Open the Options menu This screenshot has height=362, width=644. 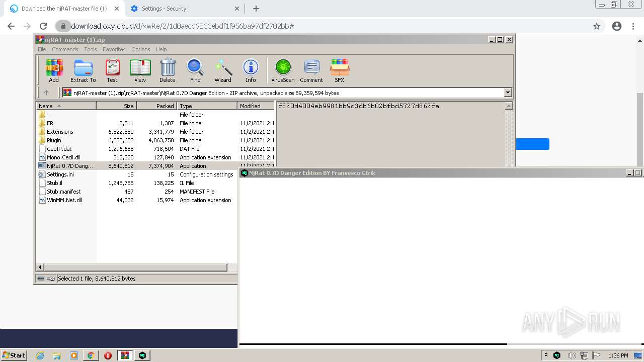141,49
